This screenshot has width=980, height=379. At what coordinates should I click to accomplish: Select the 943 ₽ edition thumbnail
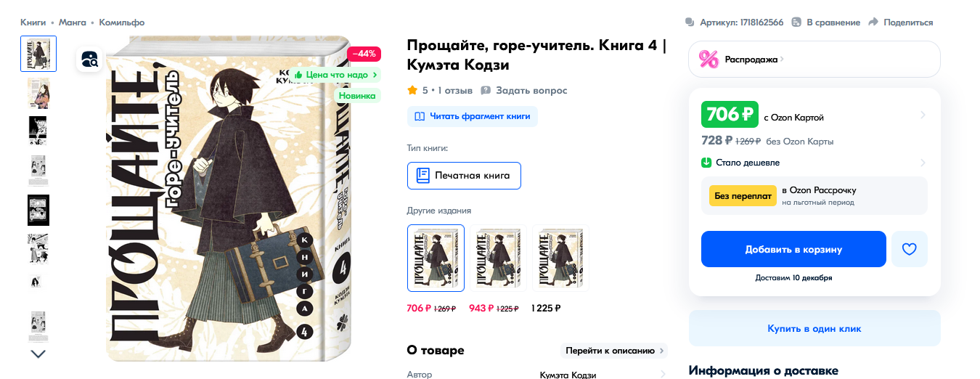498,257
